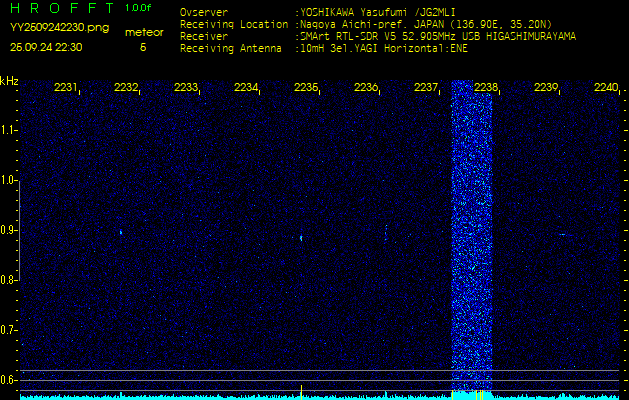Click the 'meteor' count label

(144, 33)
